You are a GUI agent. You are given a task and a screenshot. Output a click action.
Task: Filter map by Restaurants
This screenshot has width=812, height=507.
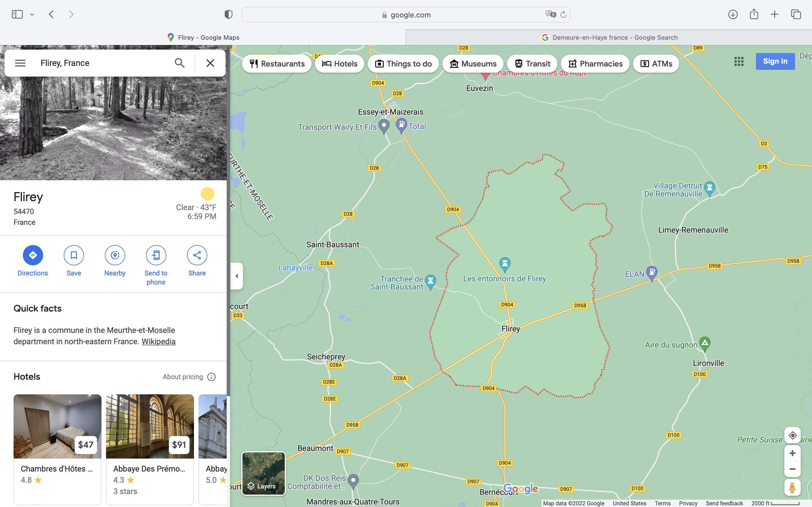coord(277,64)
